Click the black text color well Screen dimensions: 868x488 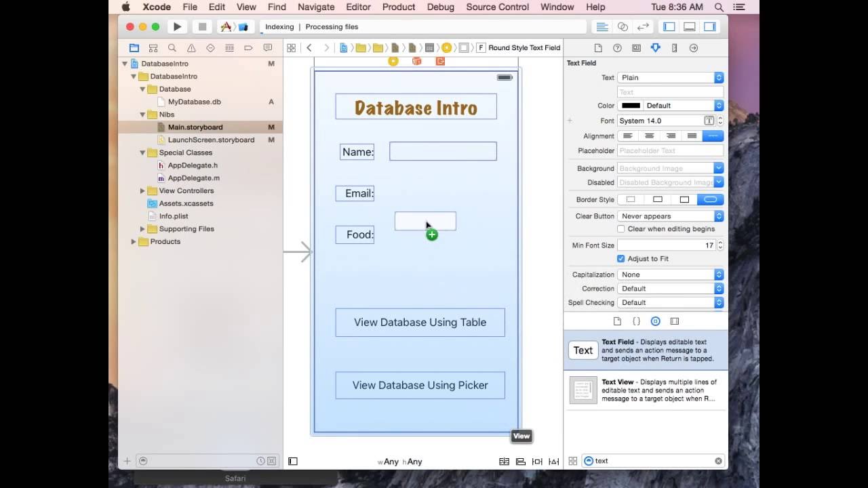coord(631,106)
